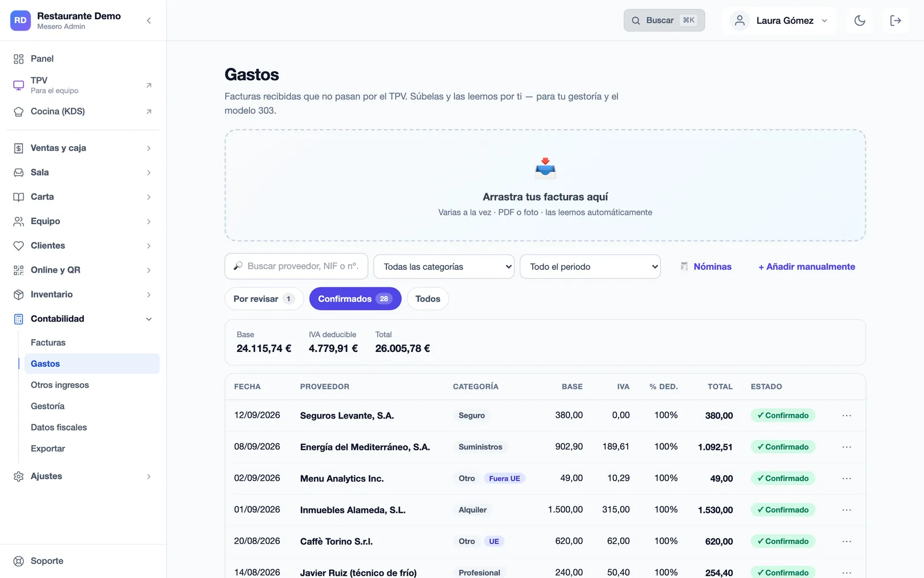Open row actions for Seguros Levante, S.A.
The height and width of the screenshot is (578, 924).
click(x=847, y=416)
